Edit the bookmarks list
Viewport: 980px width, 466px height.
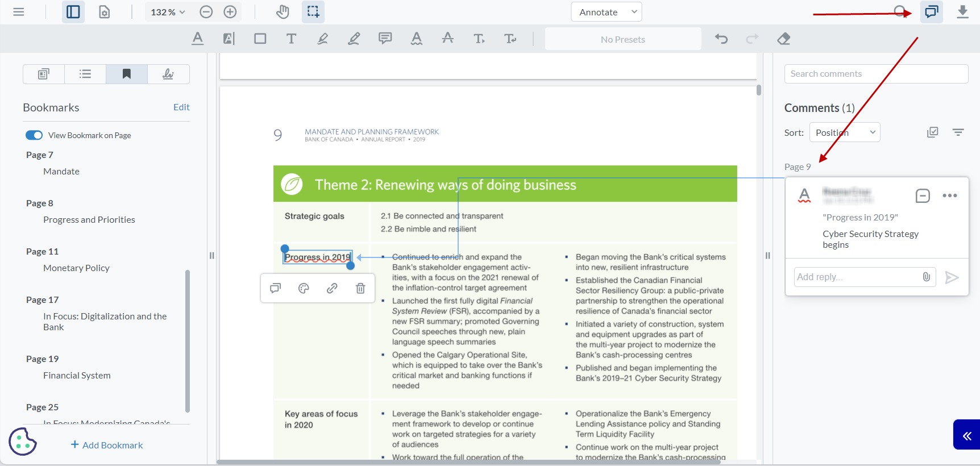tap(181, 107)
